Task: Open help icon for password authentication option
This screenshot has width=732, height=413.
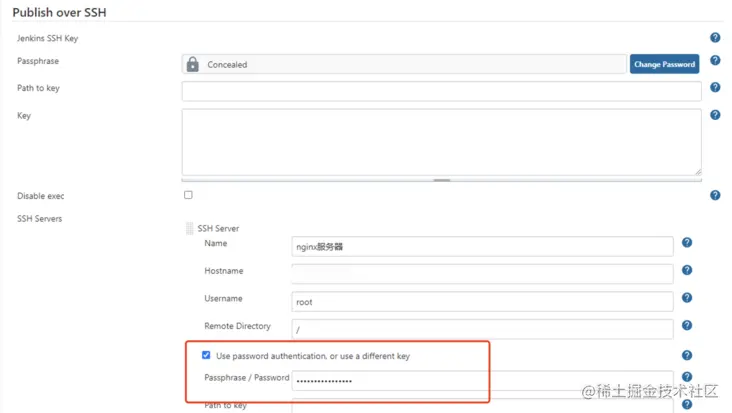Action: click(687, 355)
